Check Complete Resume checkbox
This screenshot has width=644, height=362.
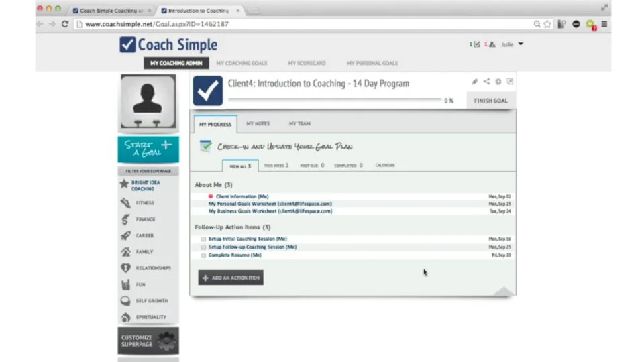click(x=203, y=255)
